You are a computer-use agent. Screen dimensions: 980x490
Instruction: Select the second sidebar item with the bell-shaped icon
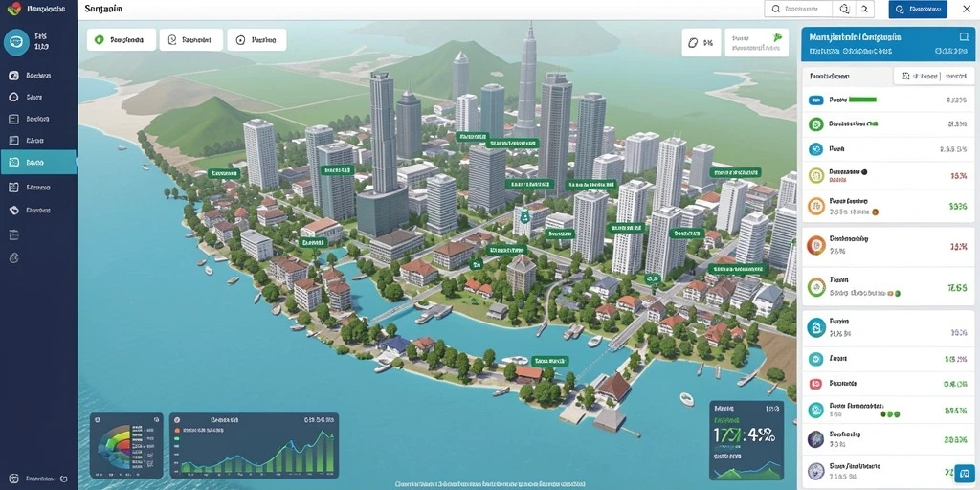pos(37,98)
